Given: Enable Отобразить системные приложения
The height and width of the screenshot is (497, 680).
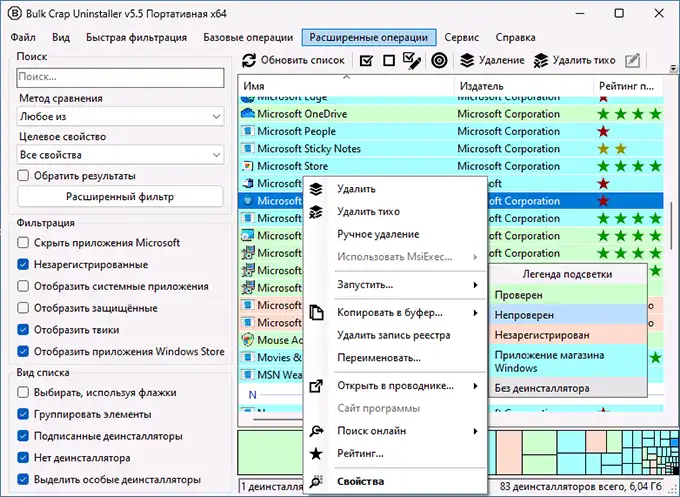Looking at the screenshot, I should tap(23, 286).
